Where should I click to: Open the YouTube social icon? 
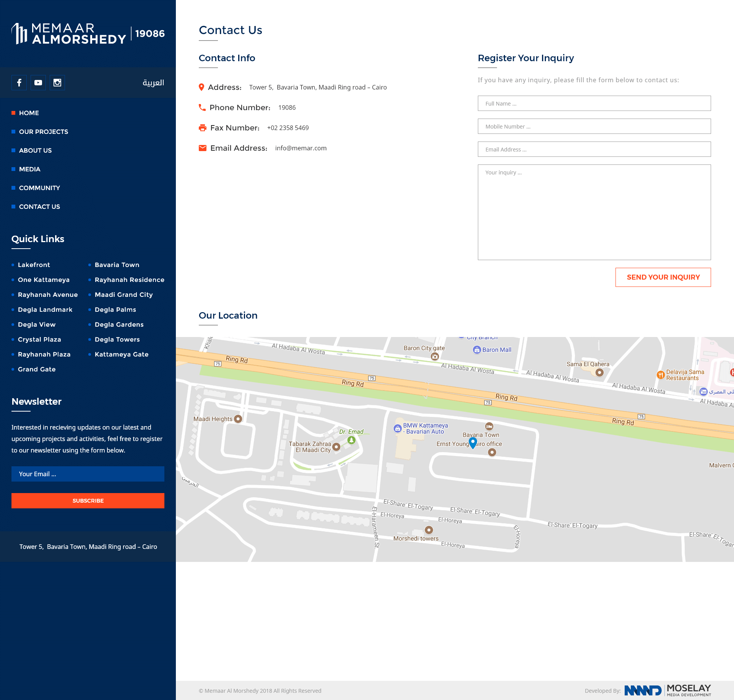tap(38, 83)
